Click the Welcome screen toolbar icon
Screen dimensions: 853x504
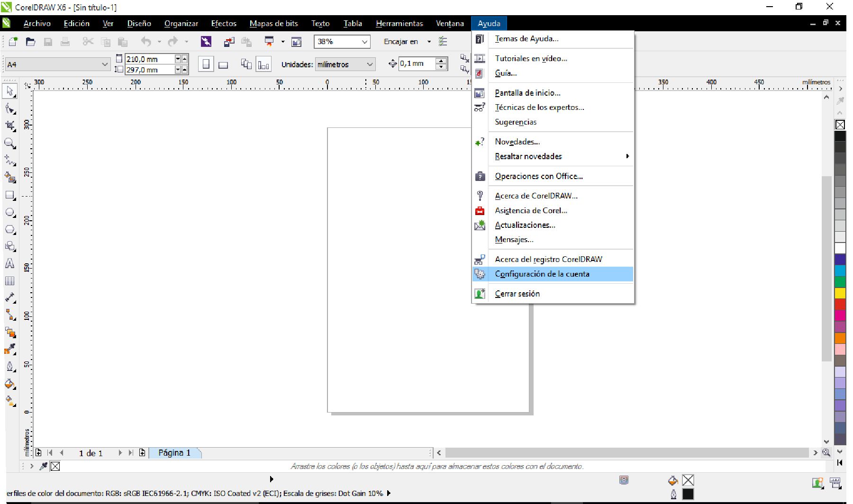296,42
